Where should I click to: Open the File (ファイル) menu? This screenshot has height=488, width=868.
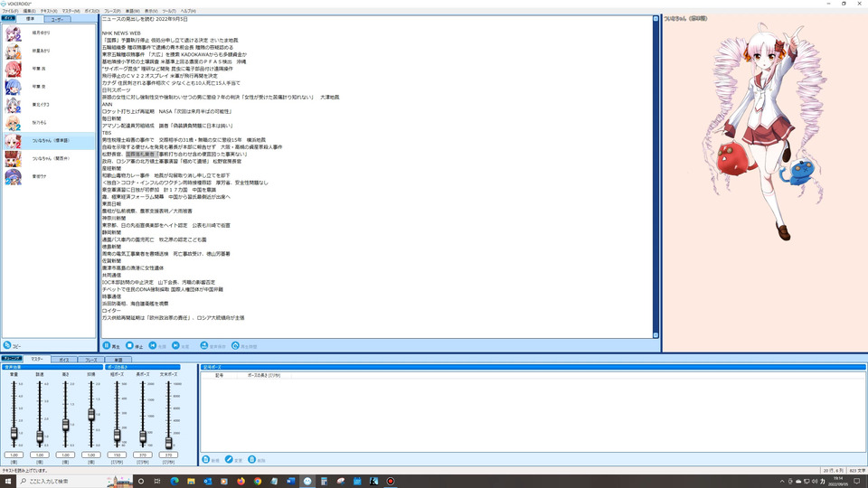click(10, 11)
